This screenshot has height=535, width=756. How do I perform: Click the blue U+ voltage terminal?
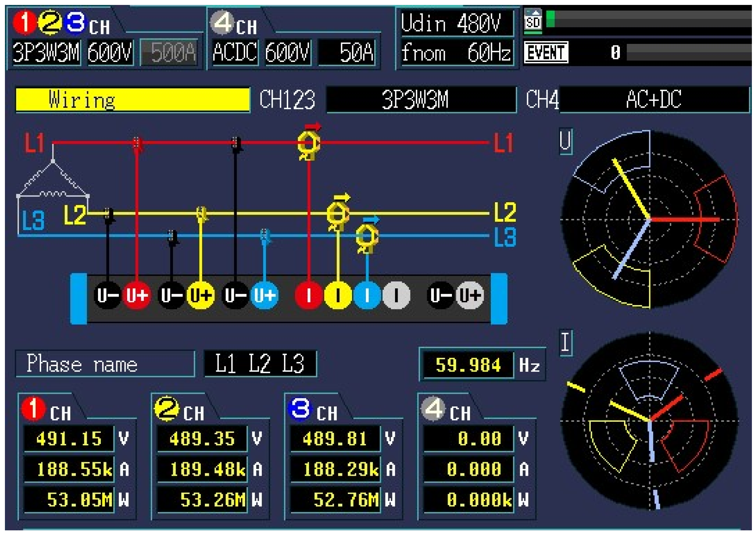click(x=264, y=295)
